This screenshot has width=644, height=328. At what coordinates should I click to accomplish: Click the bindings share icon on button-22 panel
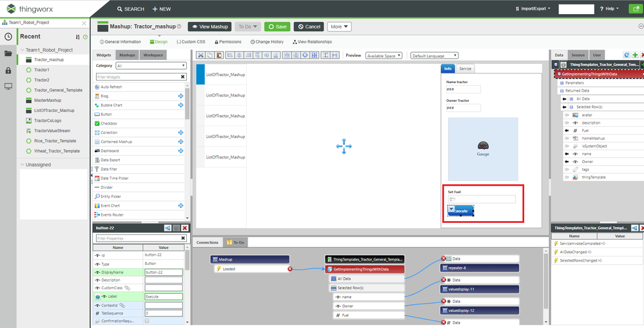point(168,228)
